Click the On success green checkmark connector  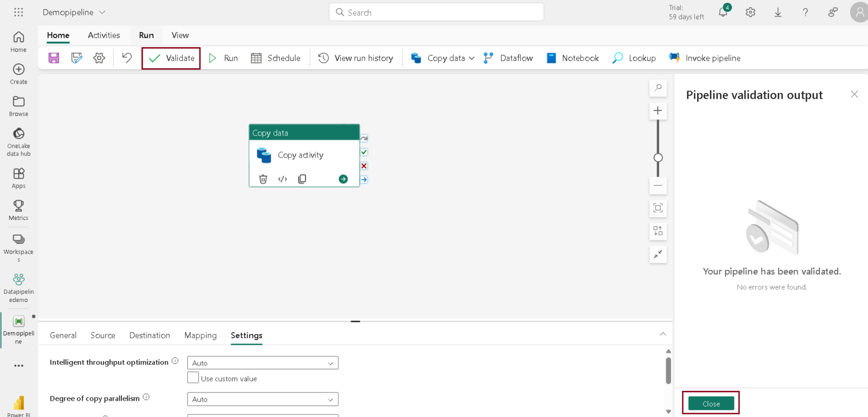364,153
